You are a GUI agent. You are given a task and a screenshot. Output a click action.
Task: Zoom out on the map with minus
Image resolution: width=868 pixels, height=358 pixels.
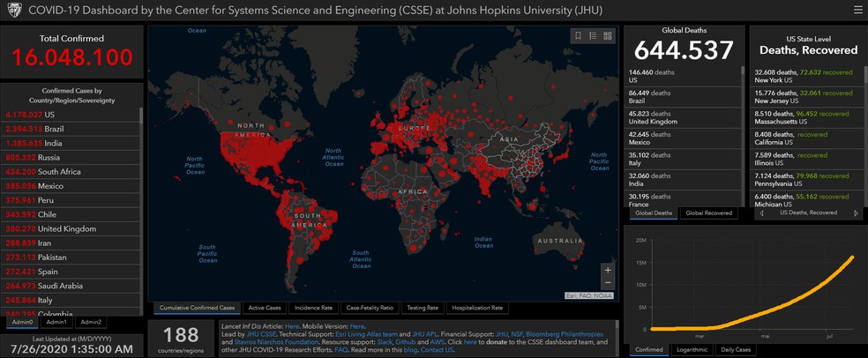[608, 283]
